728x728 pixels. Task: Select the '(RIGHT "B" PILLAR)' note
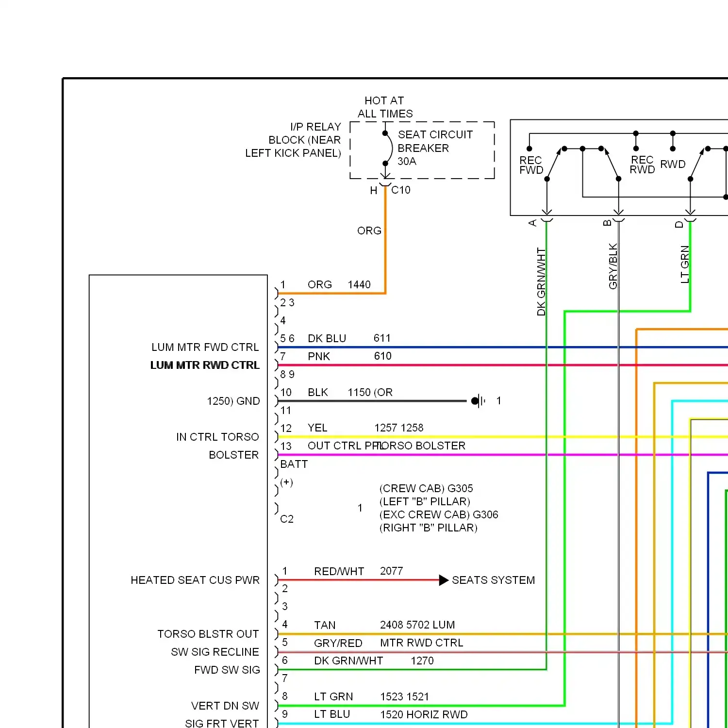tap(429, 528)
